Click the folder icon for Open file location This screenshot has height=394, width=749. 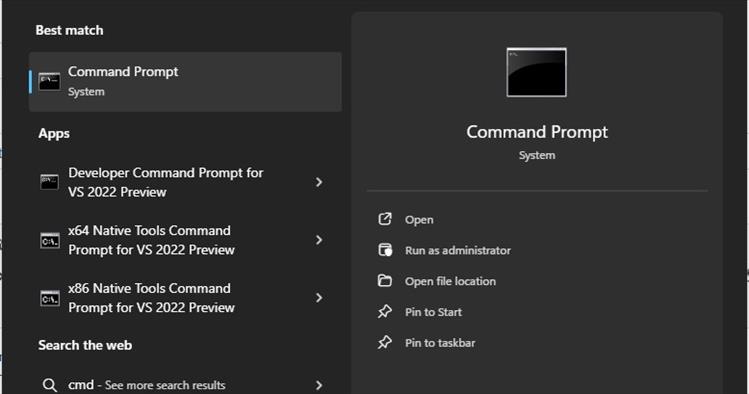point(385,281)
